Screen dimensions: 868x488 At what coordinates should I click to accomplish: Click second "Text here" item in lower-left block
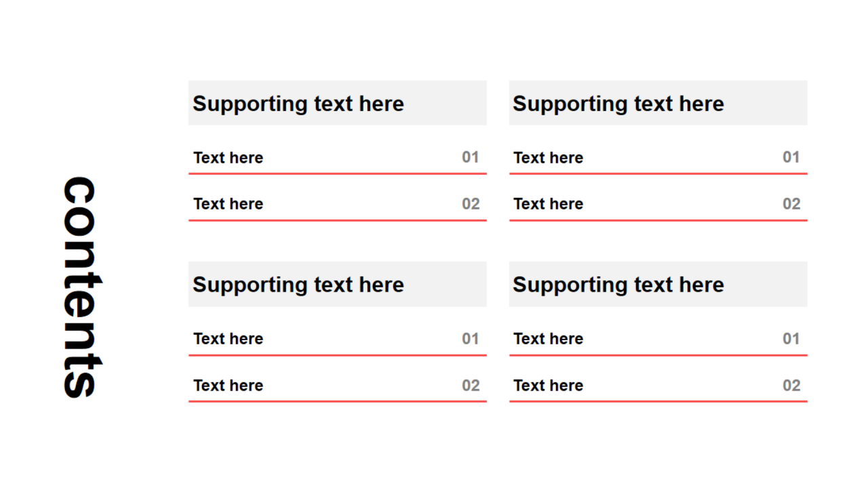[x=228, y=386]
